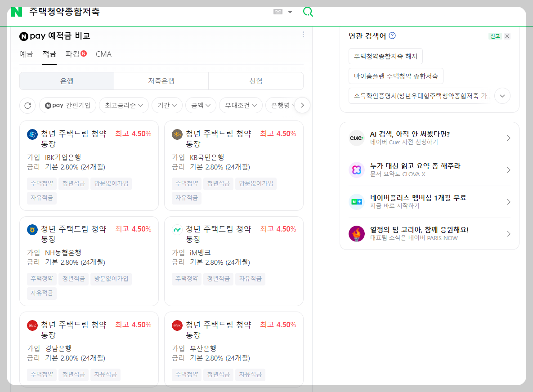533x392 pixels.
Task: Click chevron arrow on 멤버십 banner row
Action: pyautogui.click(x=509, y=202)
